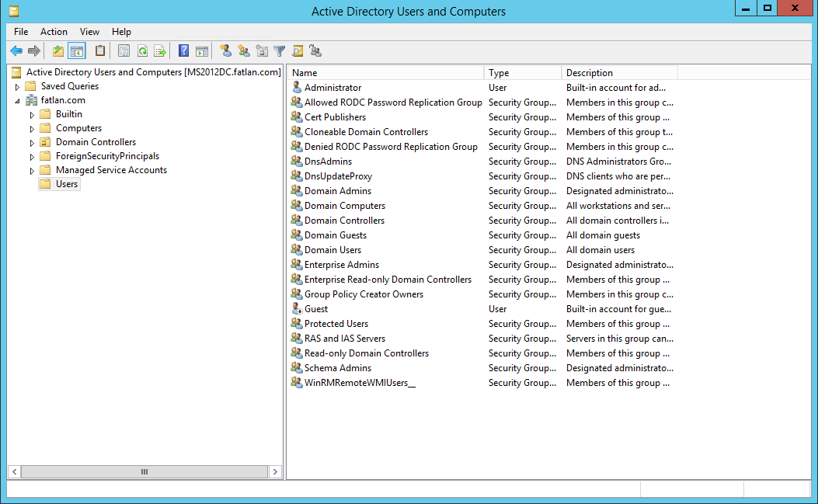818x504 pixels.
Task: Select the Group Policy Creator Owners name
Action: pyautogui.click(x=364, y=294)
